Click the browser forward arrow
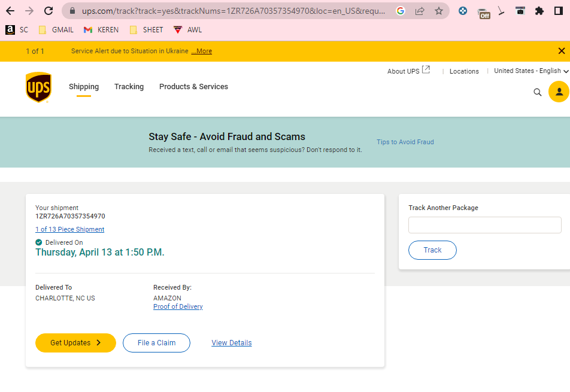570x392 pixels. pyautogui.click(x=29, y=11)
